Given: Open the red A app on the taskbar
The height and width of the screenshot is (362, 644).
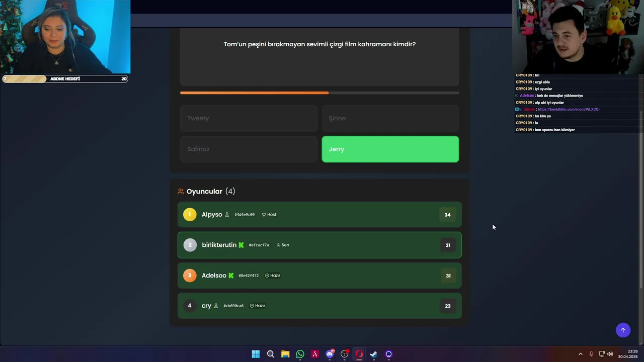Looking at the screenshot, I should tap(315, 354).
